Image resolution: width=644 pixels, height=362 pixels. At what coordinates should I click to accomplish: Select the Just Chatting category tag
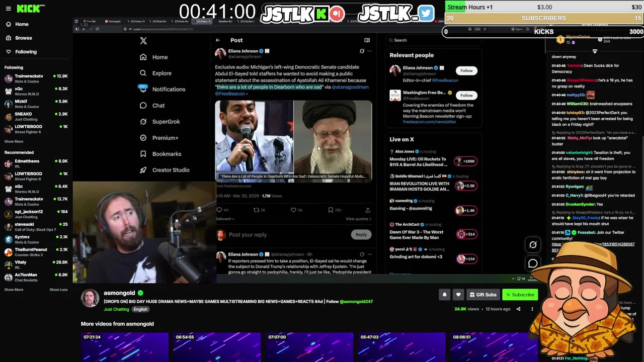pos(116,310)
